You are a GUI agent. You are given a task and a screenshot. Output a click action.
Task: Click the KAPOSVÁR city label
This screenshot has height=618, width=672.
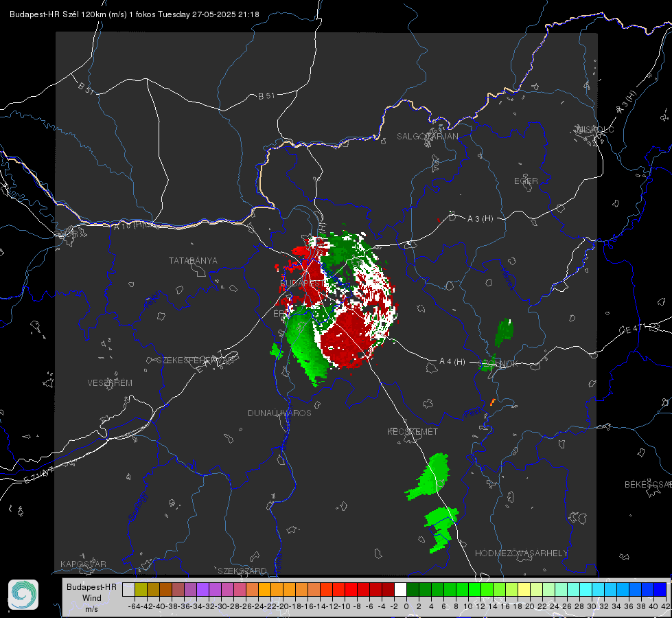(x=83, y=564)
